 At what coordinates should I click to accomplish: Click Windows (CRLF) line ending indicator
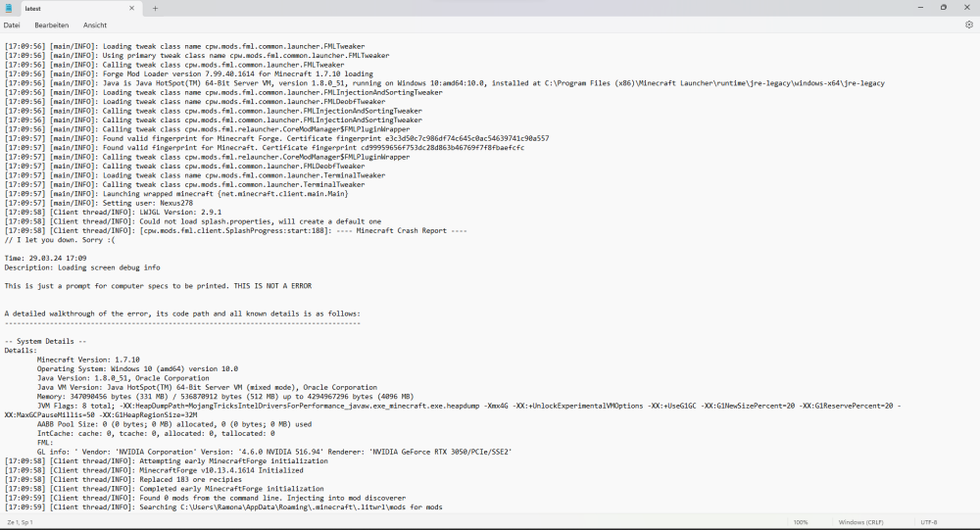(860, 522)
